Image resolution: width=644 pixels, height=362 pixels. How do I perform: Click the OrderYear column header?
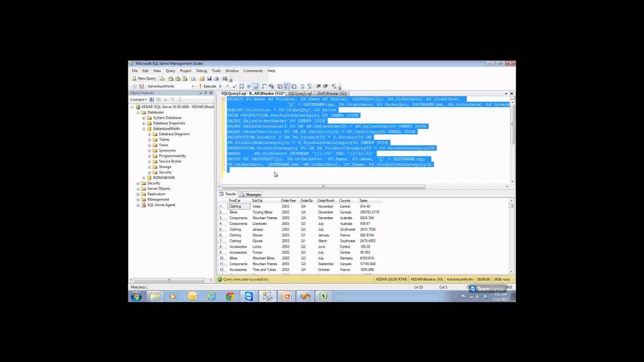tap(288, 201)
